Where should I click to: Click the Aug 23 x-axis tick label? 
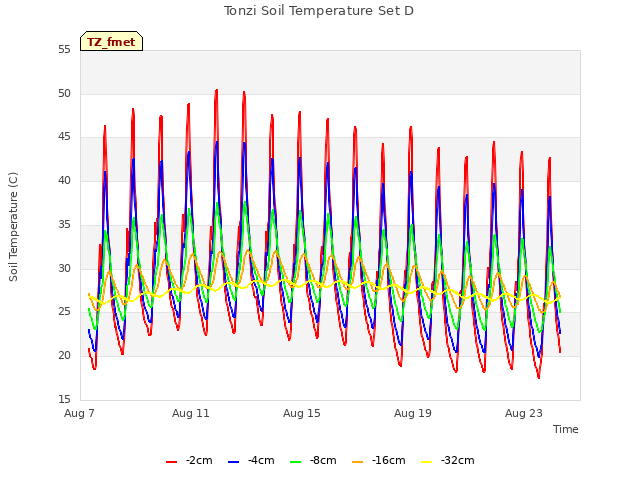tap(524, 413)
